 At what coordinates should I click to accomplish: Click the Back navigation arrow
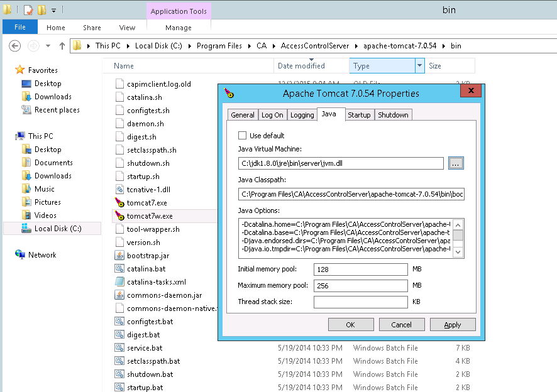tap(14, 46)
